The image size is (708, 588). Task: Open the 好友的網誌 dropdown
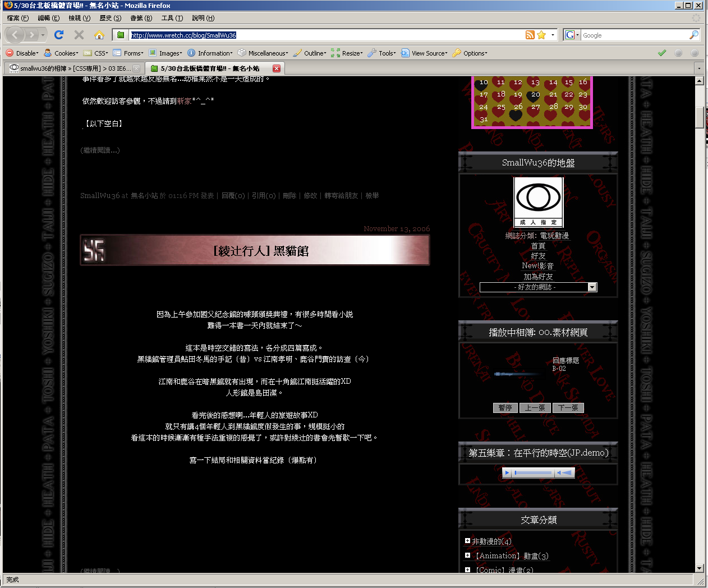(x=538, y=287)
